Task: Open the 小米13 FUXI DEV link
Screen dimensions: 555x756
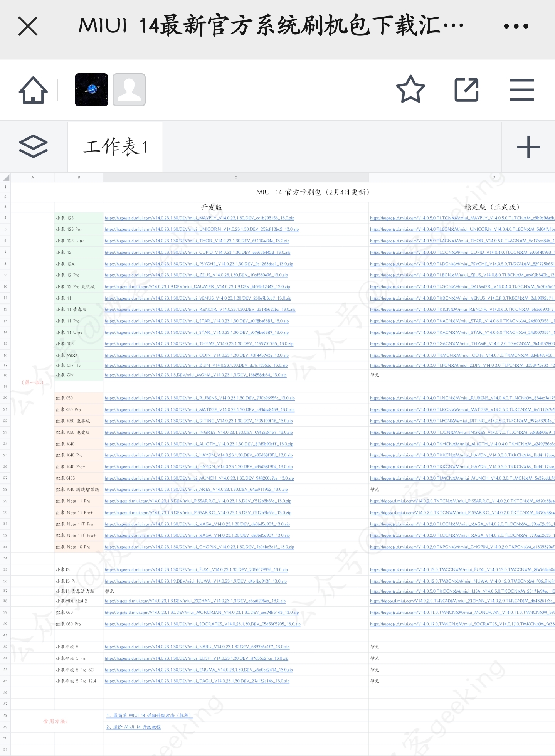Action: tap(196, 570)
